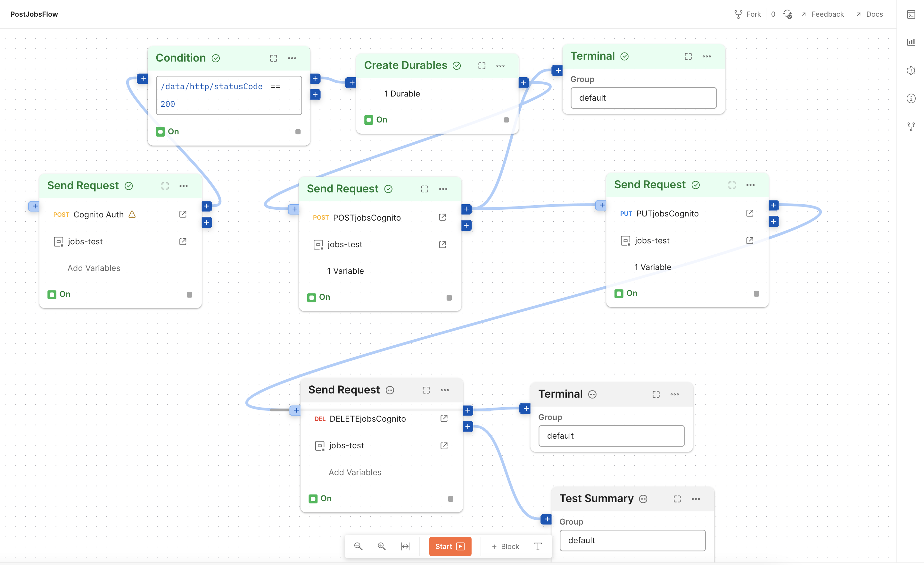Open POSTjobsCognito request external link icon

pyautogui.click(x=442, y=217)
